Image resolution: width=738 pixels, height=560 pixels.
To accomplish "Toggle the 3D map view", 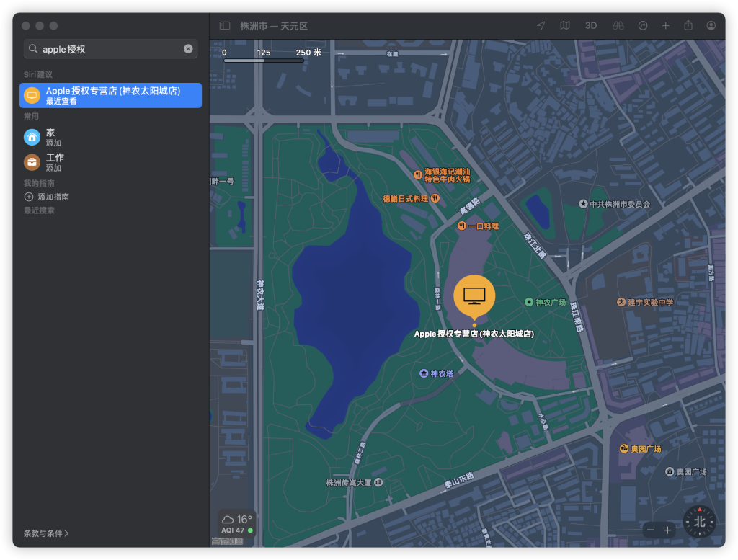I will tap(590, 25).
